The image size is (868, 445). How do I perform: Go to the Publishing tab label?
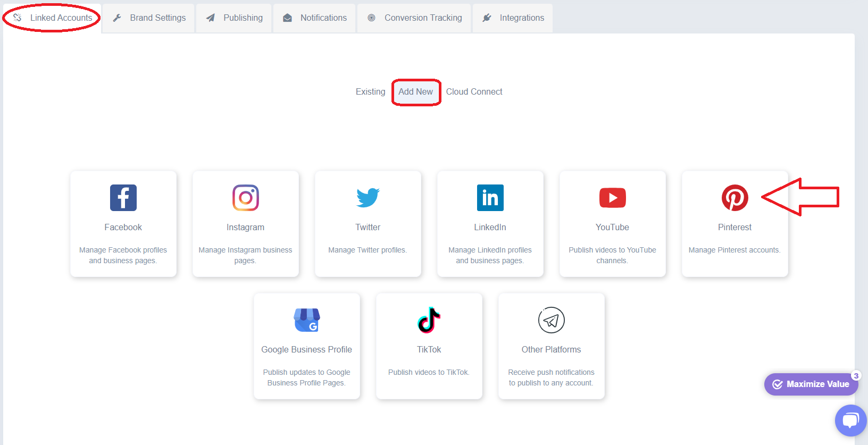pos(243,18)
